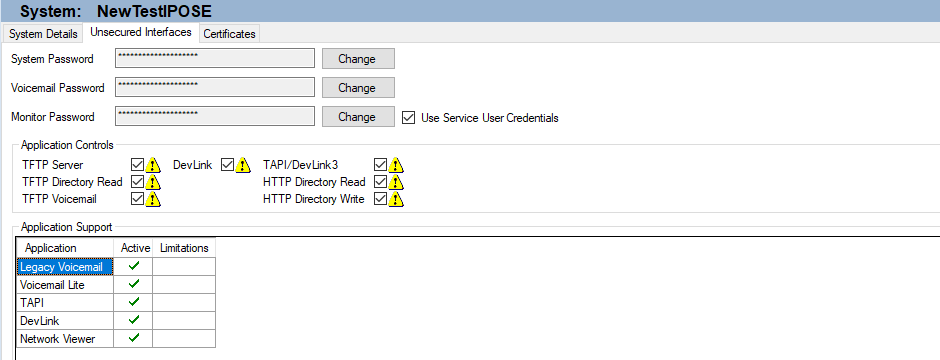Uncheck Use Service User Credentials
Screen dimensions: 940x360
[409, 117]
